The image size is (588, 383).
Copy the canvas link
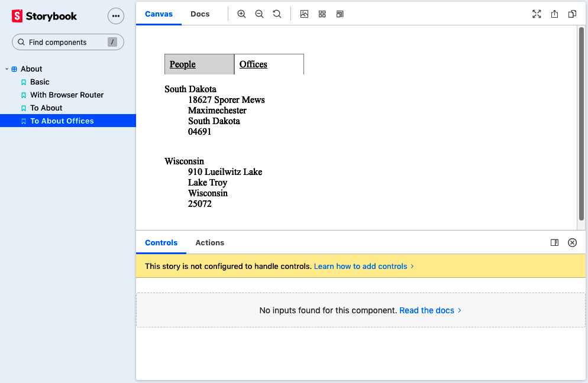(572, 14)
